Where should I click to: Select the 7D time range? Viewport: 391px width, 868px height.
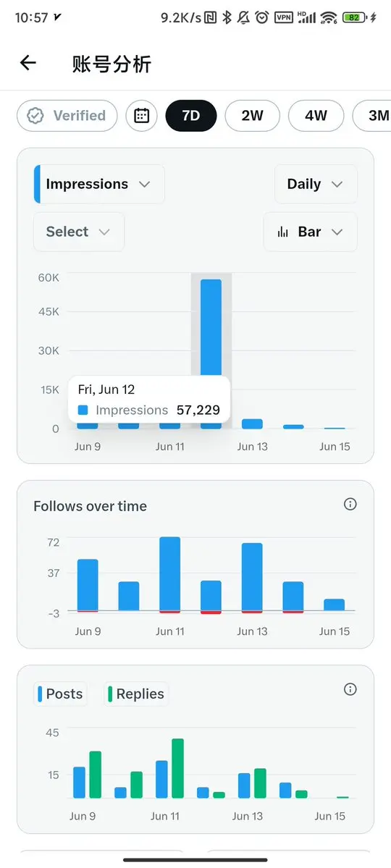tap(191, 116)
